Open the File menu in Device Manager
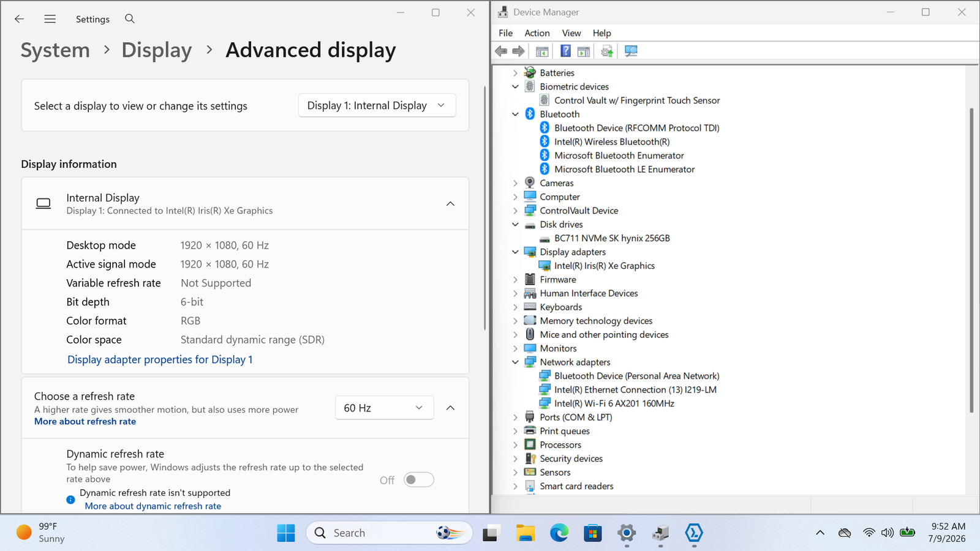This screenshot has width=980, height=551. point(506,33)
